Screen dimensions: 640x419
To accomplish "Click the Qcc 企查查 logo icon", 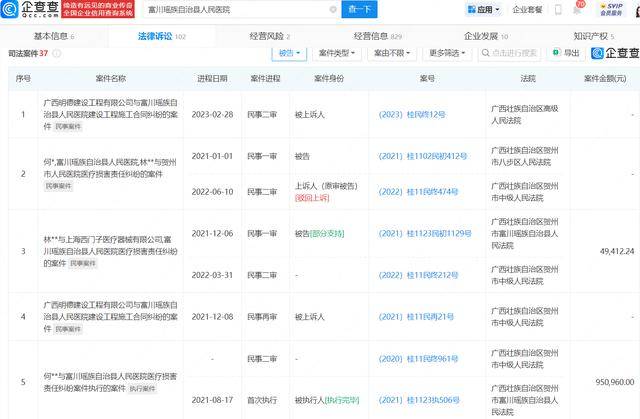I will click(x=9, y=9).
